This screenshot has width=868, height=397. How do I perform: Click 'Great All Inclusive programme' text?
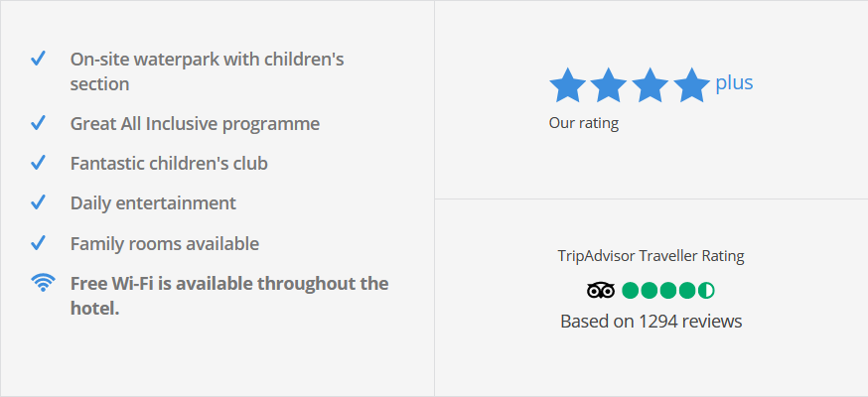(x=195, y=124)
